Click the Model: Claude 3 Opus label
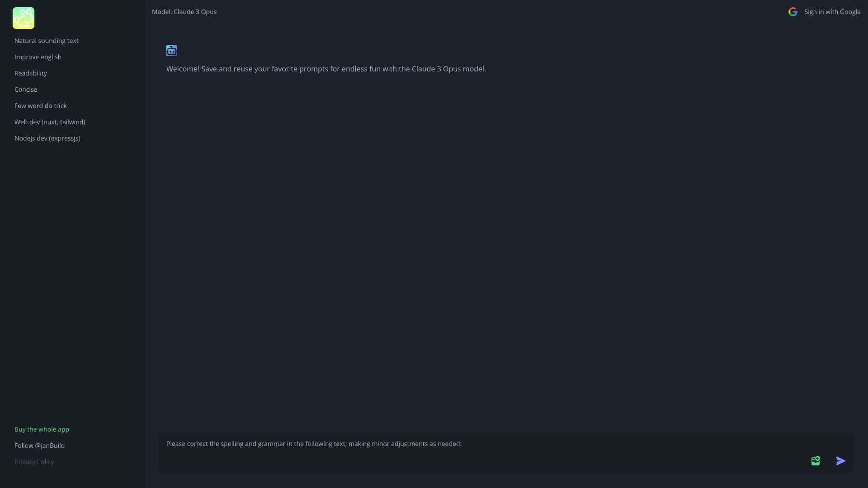The image size is (868, 488). [184, 12]
